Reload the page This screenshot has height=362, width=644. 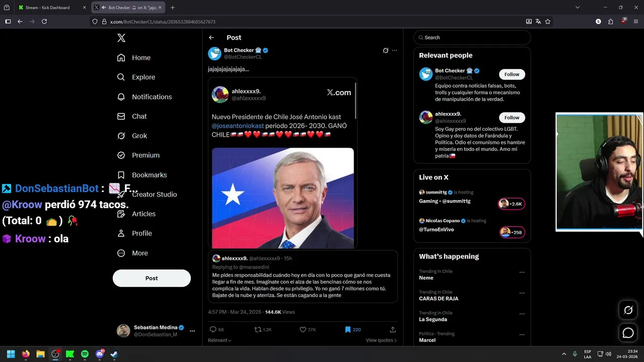click(44, 22)
